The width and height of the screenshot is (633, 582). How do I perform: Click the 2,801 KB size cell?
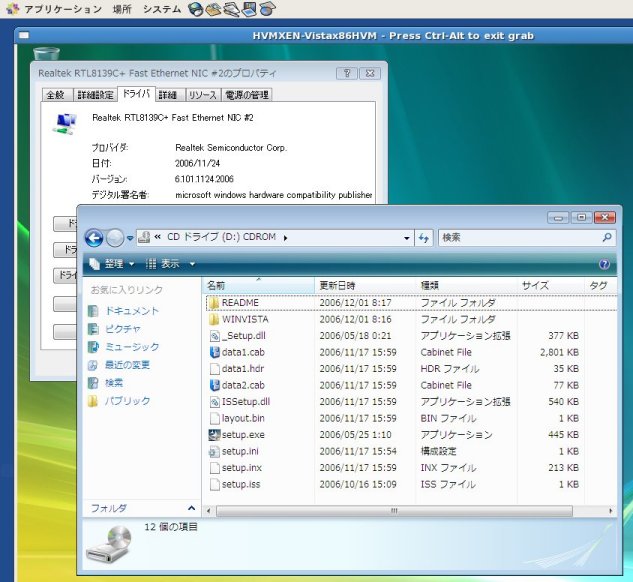click(x=560, y=352)
